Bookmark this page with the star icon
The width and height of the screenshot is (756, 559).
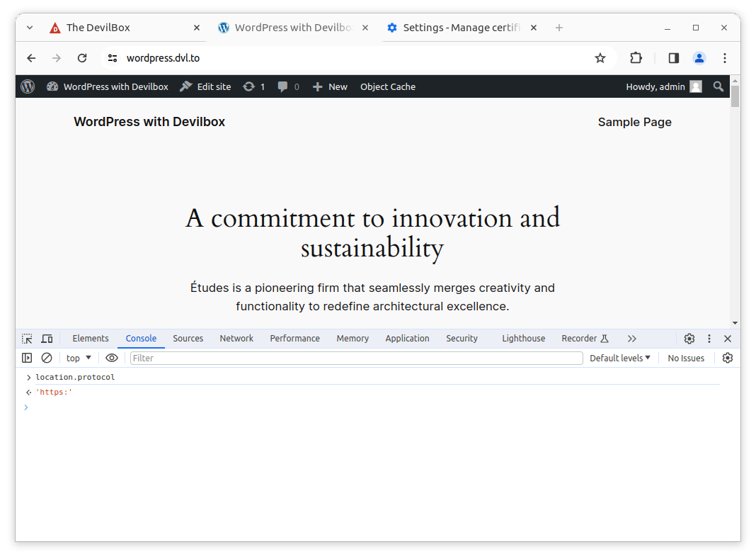click(600, 58)
